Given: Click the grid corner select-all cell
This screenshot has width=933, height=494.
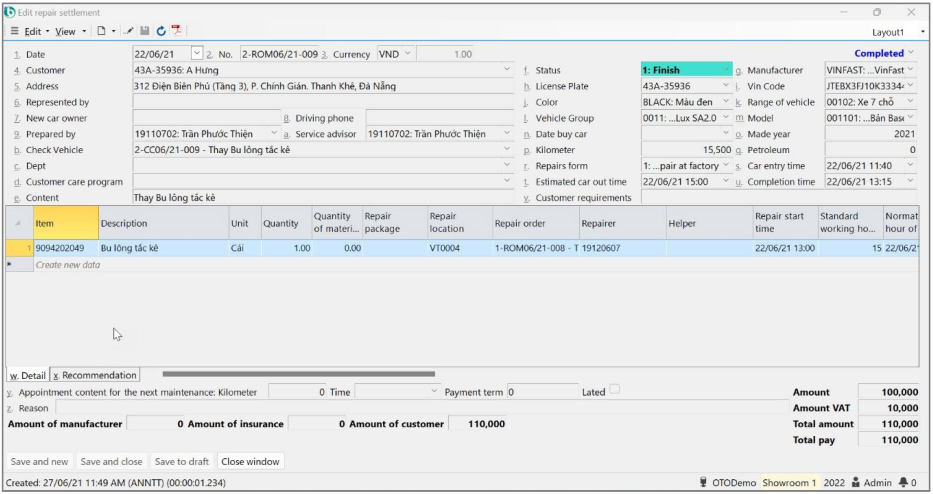Looking at the screenshot, I should [x=19, y=223].
